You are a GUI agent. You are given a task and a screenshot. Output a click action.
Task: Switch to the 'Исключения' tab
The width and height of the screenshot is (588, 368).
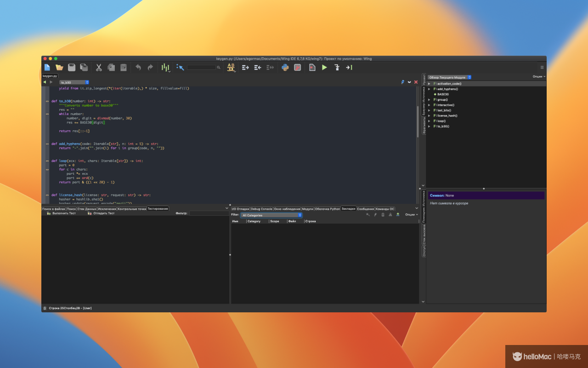[x=107, y=209]
